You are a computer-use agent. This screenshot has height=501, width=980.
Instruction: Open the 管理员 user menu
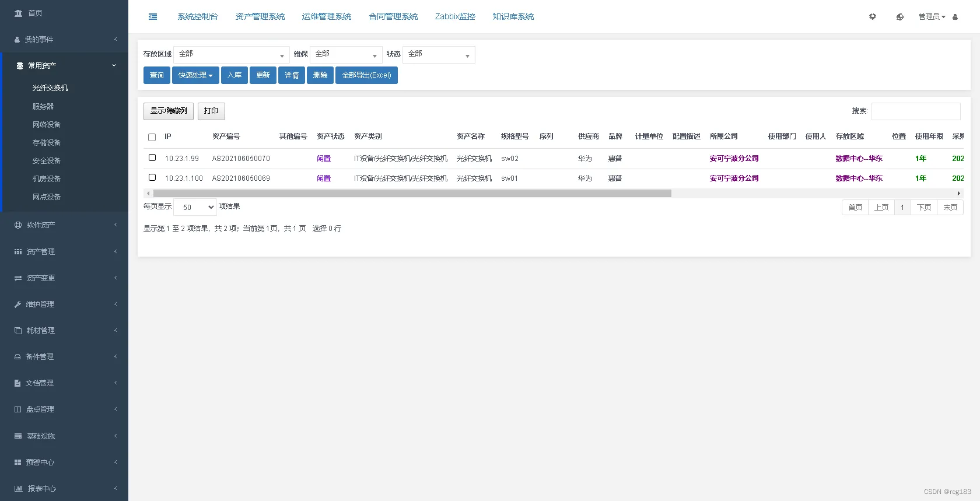tap(932, 17)
